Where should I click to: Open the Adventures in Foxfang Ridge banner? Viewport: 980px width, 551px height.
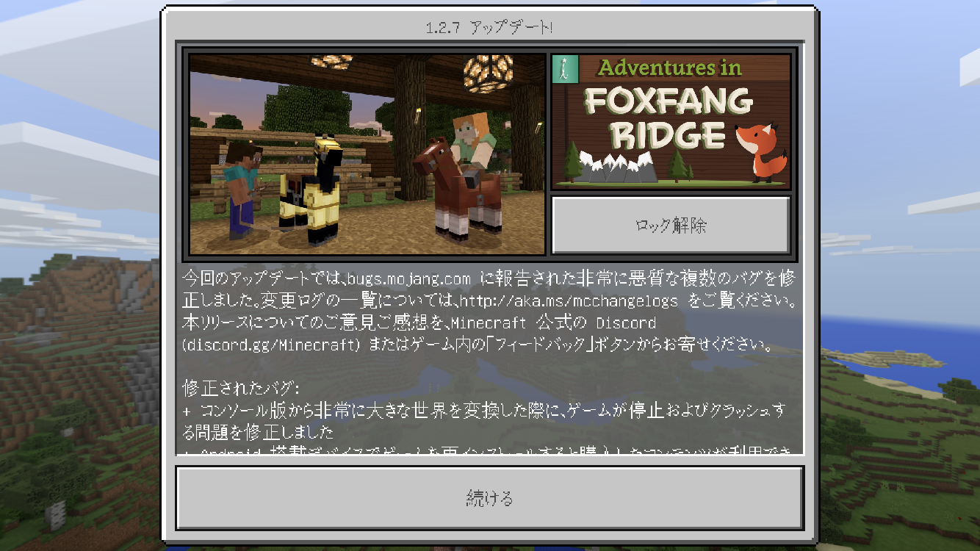[x=671, y=121]
